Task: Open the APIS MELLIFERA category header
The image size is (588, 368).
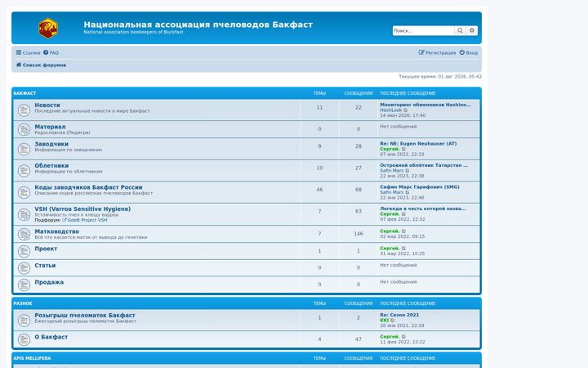Action: click(x=32, y=358)
